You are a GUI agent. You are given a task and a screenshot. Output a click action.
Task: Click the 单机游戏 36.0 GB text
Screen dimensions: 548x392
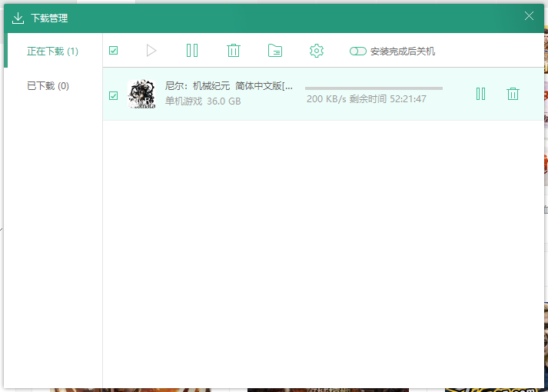click(203, 101)
